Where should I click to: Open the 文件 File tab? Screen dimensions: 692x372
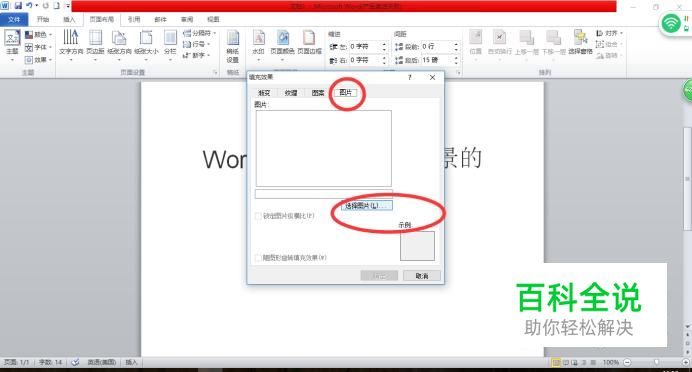click(x=14, y=19)
